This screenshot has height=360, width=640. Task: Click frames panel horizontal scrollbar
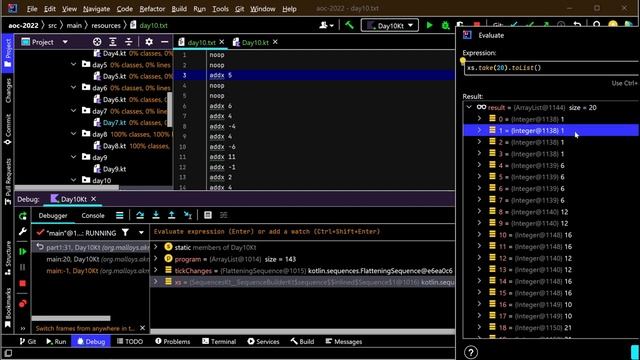[71, 318]
